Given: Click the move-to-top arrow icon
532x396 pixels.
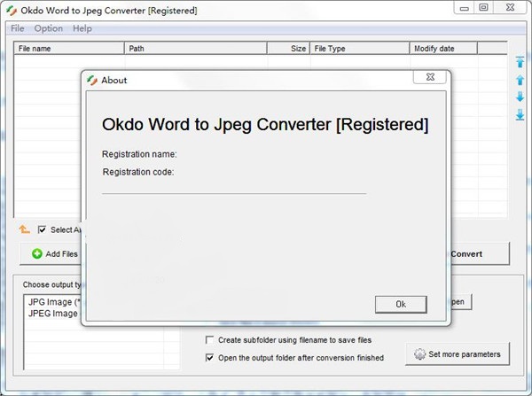Looking at the screenshot, I should pos(520,62).
